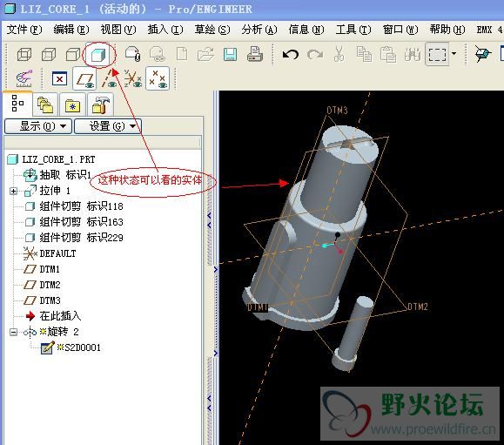Click the model tree display lock icon

pyautogui.click(x=132, y=54)
